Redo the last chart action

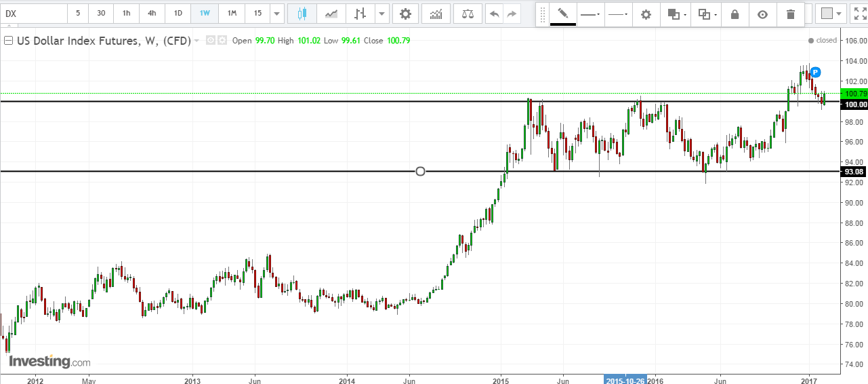pyautogui.click(x=512, y=13)
